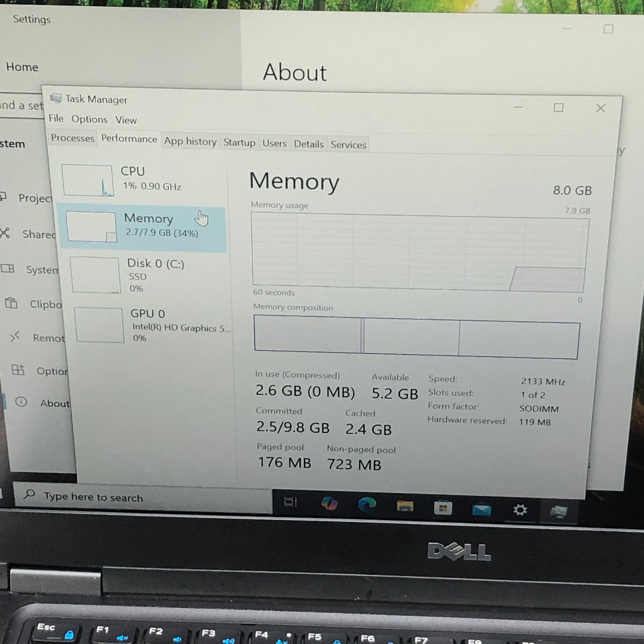Click the About info icon in Settings
644x644 pixels.
point(21,402)
